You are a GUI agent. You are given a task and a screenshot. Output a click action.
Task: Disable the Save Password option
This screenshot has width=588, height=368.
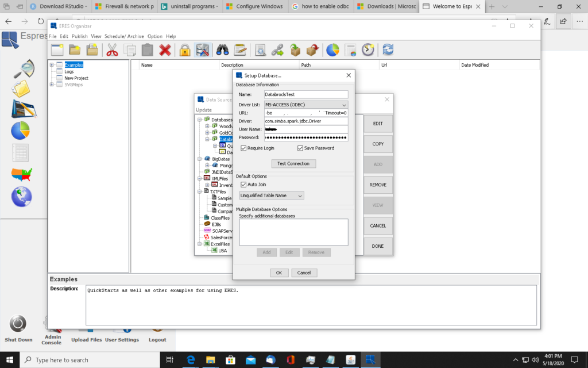(x=299, y=148)
